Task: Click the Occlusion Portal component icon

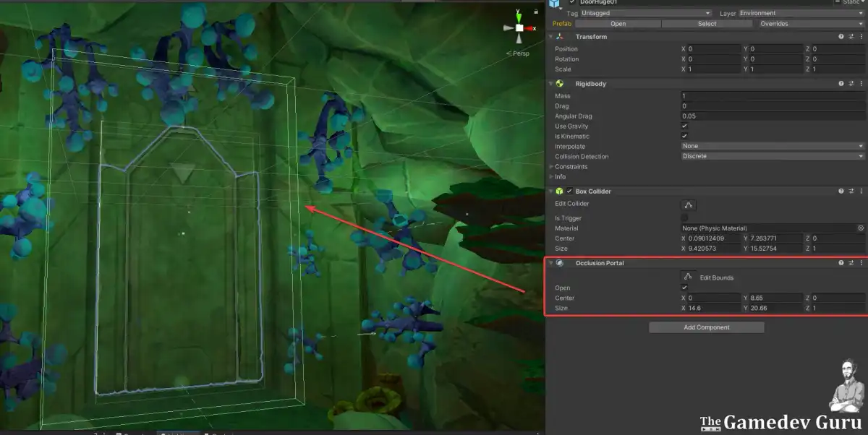Action: point(561,262)
